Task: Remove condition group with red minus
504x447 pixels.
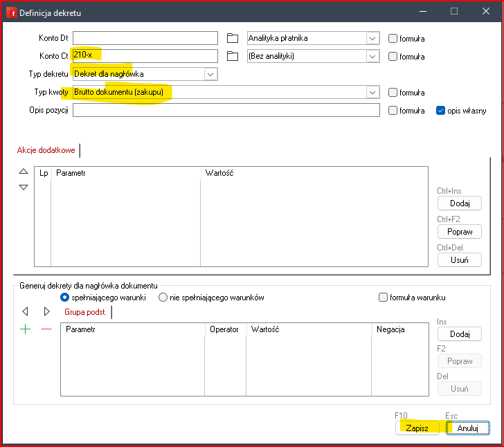Action: 46,329
